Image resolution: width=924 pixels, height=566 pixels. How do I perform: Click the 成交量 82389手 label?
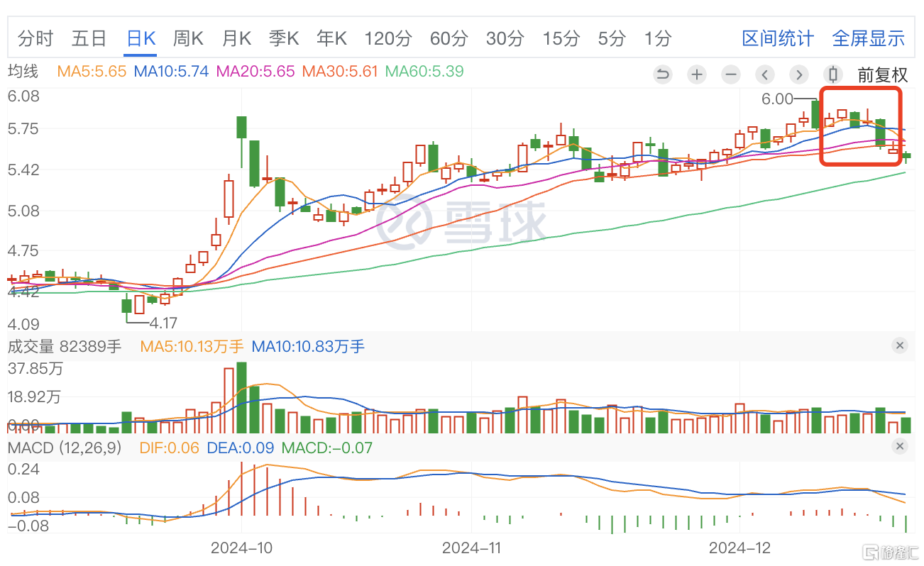click(65, 347)
